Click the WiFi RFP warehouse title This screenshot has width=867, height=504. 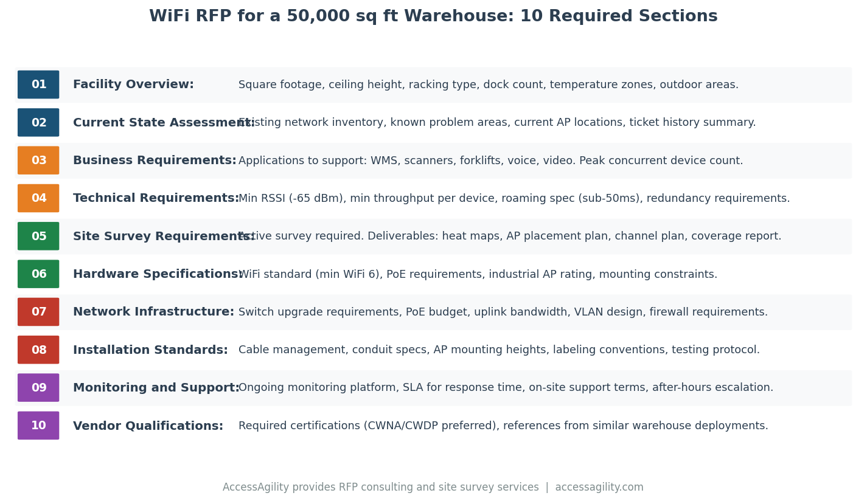(433, 16)
